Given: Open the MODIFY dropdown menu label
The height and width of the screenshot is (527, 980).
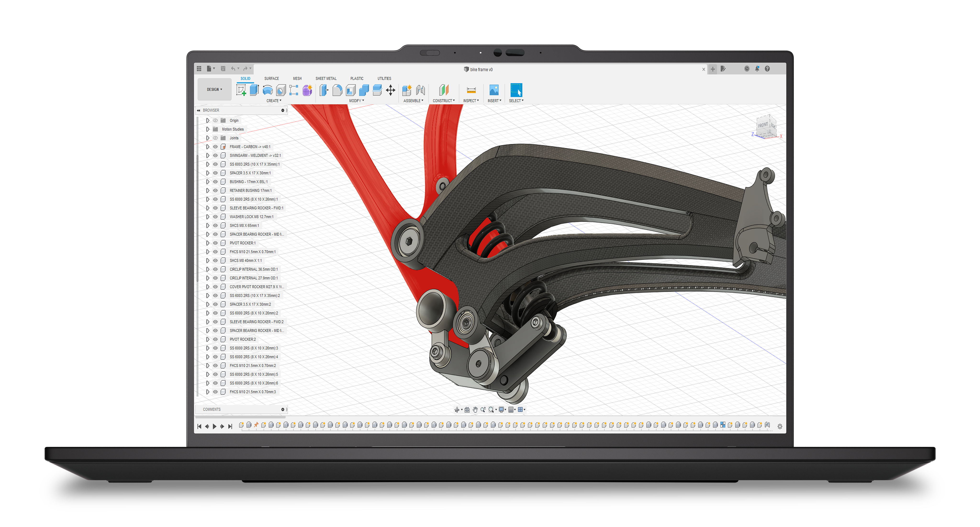Looking at the screenshot, I should 357,101.
